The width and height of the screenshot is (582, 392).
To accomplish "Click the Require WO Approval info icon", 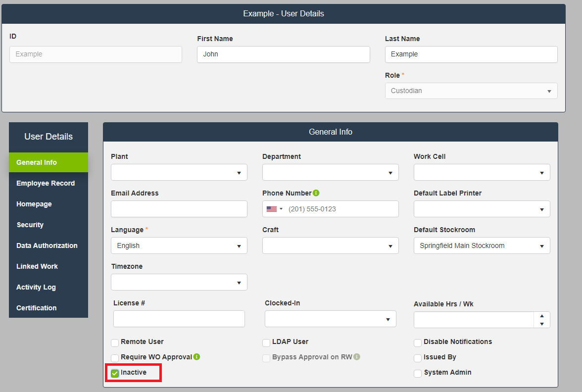I will tap(196, 357).
